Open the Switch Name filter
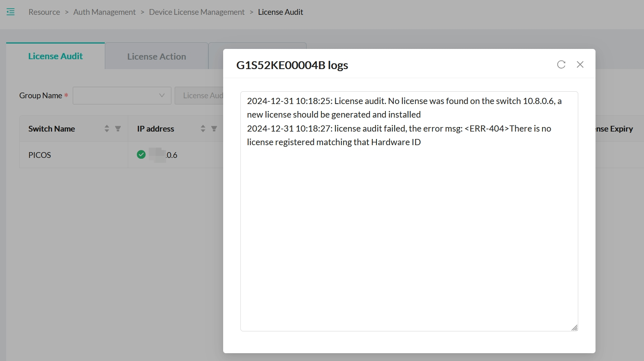644x361 pixels. [x=118, y=129]
